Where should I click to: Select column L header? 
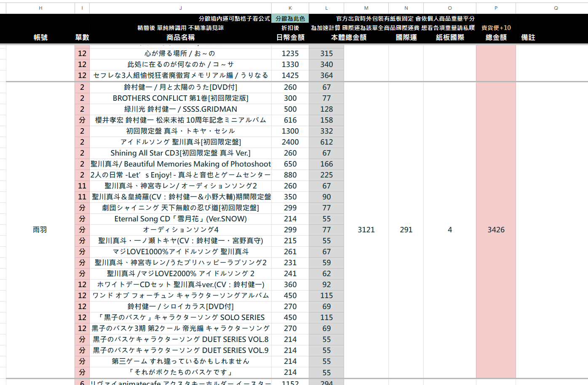[x=326, y=8]
